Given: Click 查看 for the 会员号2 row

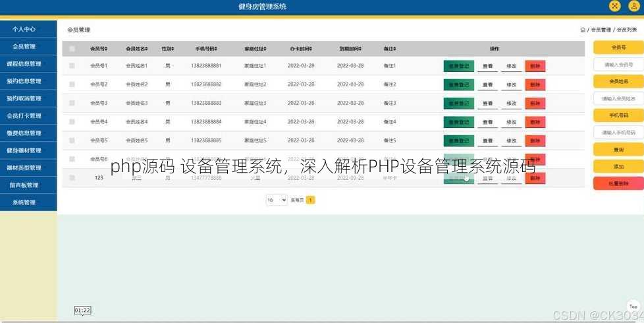Looking at the screenshot, I should [487, 84].
